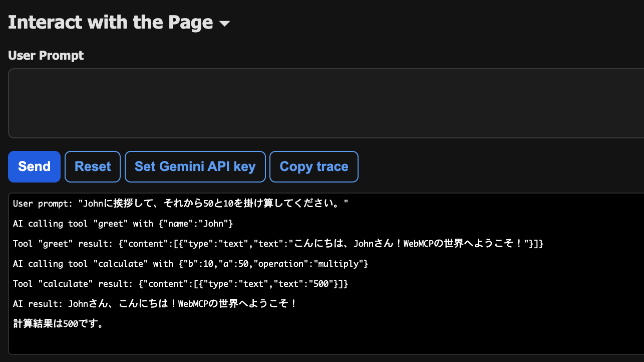
Task: Copy the trace using Copy trace
Action: [x=313, y=166]
